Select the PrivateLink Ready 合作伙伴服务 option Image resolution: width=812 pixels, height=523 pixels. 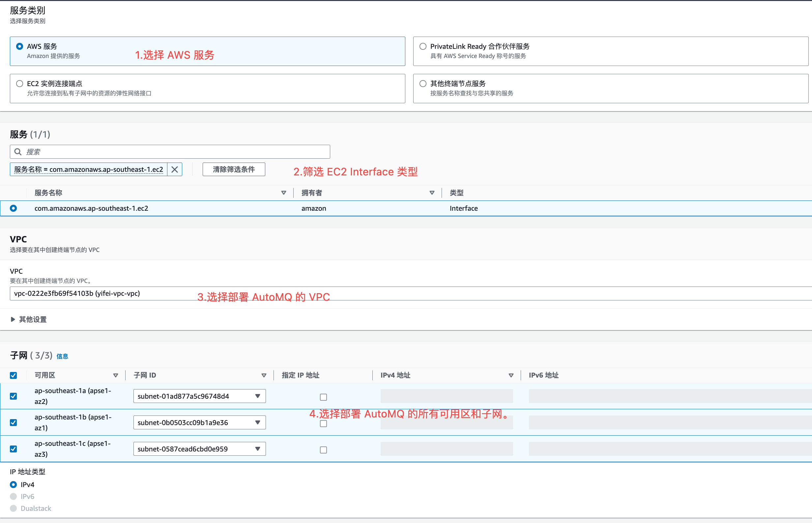point(423,46)
